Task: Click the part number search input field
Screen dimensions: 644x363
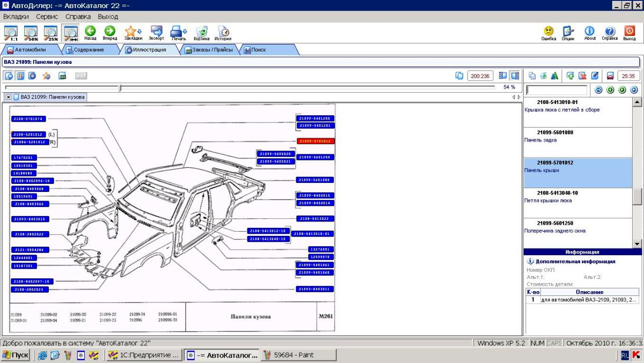Action: pyautogui.click(x=556, y=90)
